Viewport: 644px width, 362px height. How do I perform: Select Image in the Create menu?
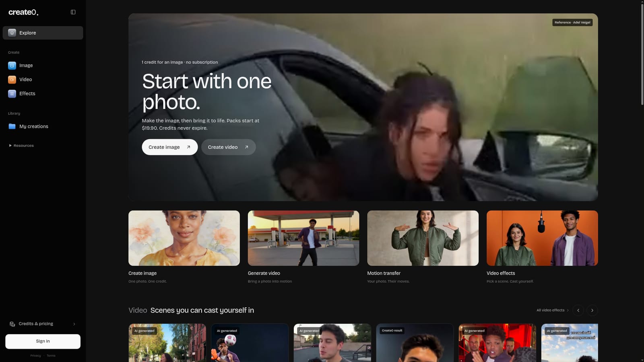click(x=43, y=65)
